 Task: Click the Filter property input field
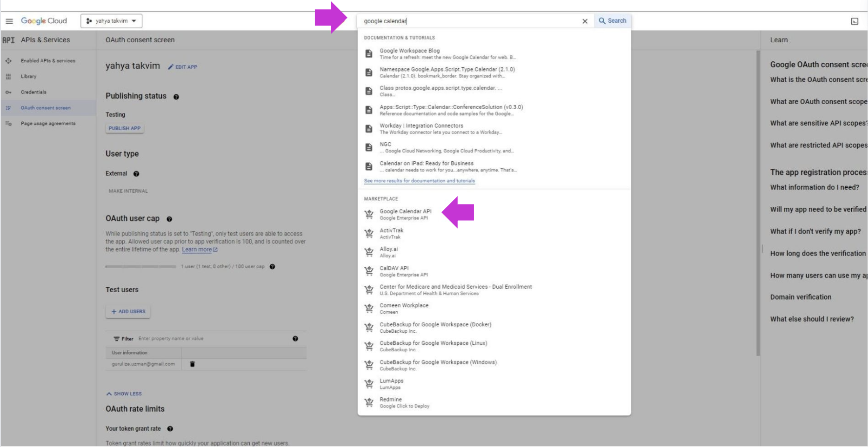click(x=212, y=339)
